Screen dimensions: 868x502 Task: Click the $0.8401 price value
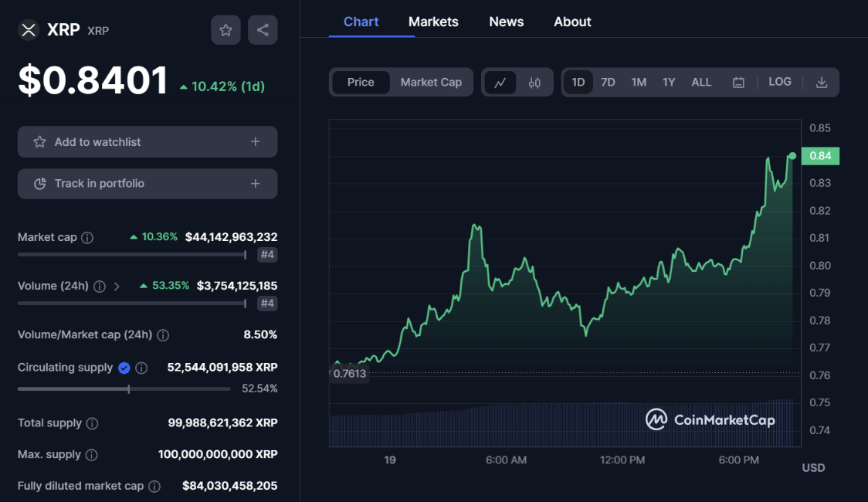click(x=93, y=80)
